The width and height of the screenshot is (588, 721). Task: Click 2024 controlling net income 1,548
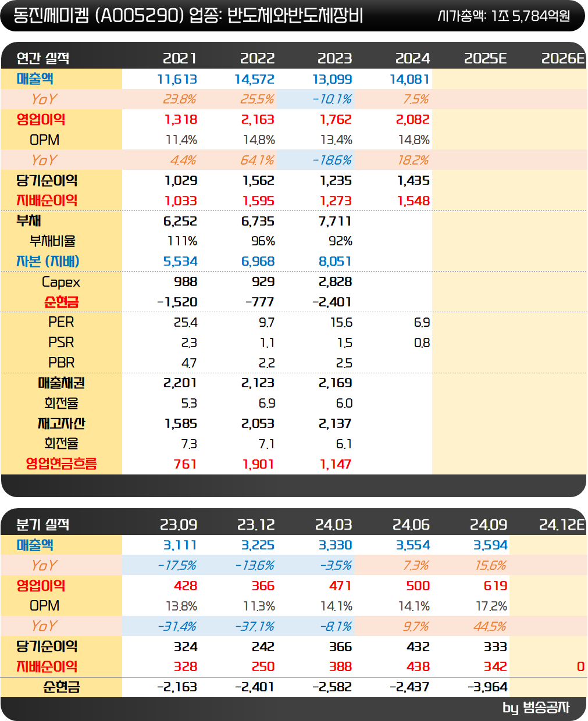click(414, 201)
